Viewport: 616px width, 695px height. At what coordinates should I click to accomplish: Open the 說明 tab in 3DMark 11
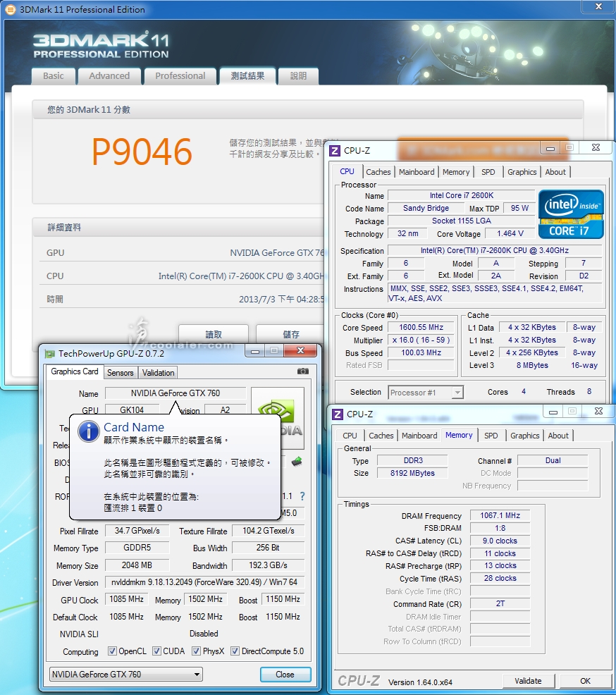(298, 76)
